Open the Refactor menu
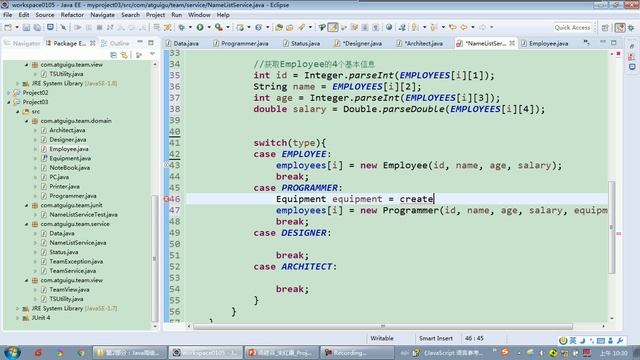This screenshot has width=640, height=360. click(x=72, y=15)
